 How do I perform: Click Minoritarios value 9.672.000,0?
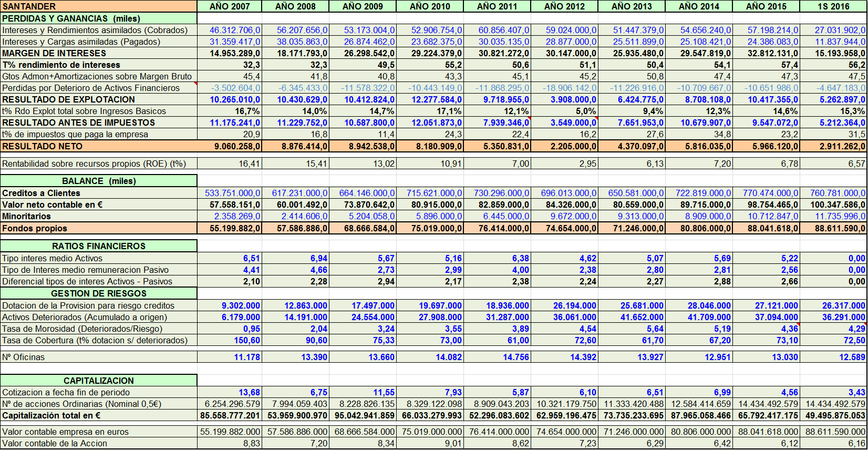pos(564,216)
